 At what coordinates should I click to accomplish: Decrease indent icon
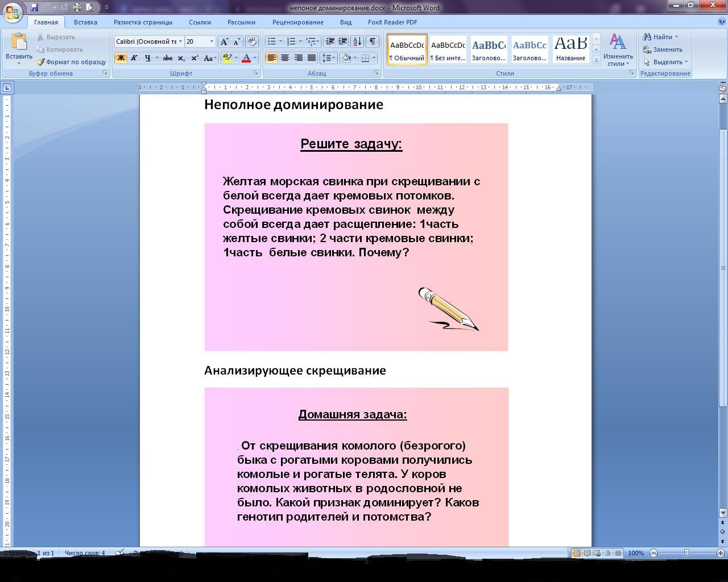coord(329,41)
